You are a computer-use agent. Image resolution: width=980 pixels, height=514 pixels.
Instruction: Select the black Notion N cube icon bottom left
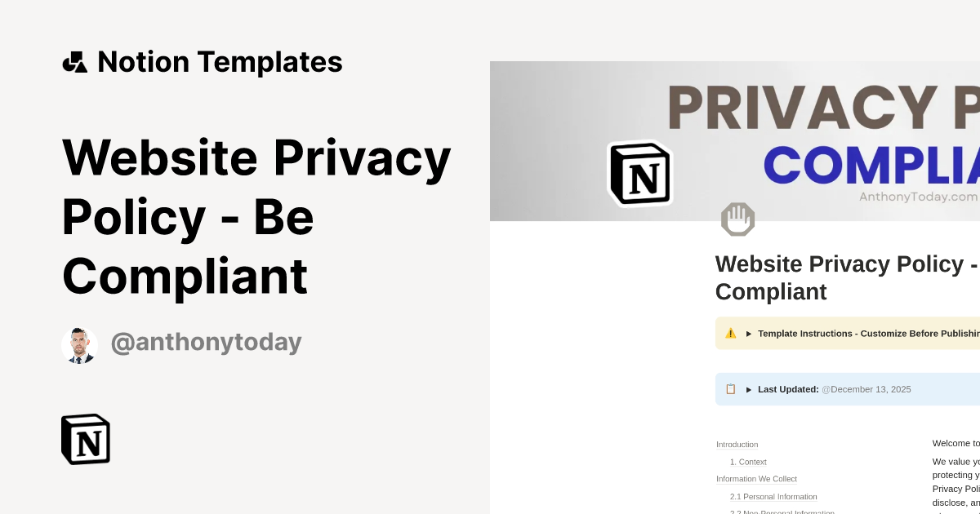coord(85,439)
